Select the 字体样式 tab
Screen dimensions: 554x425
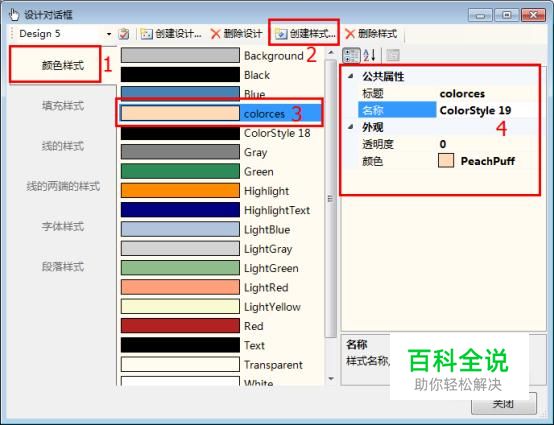coord(63,226)
